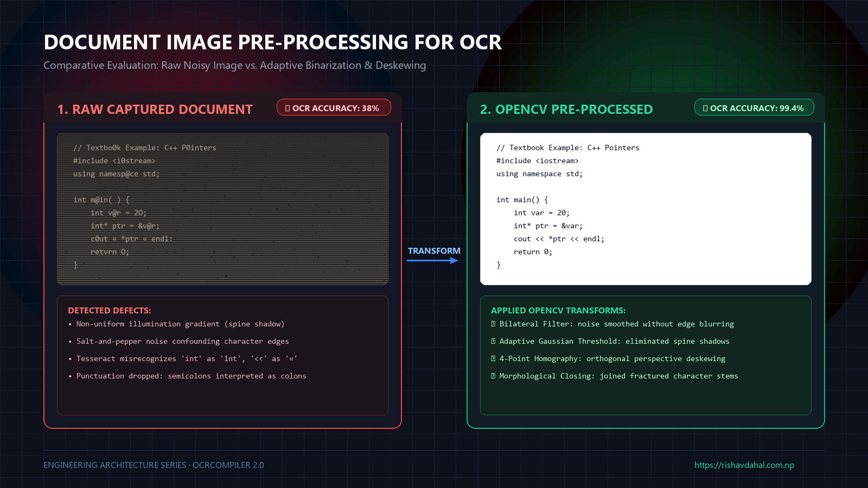Click the noisy raw document image
This screenshot has width=868, height=488.
(222, 209)
